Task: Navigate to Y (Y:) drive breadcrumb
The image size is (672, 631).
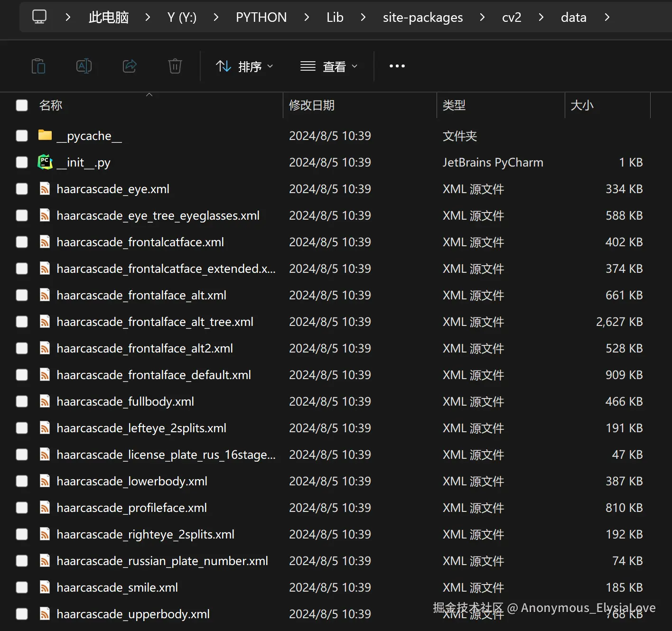Action: click(182, 18)
